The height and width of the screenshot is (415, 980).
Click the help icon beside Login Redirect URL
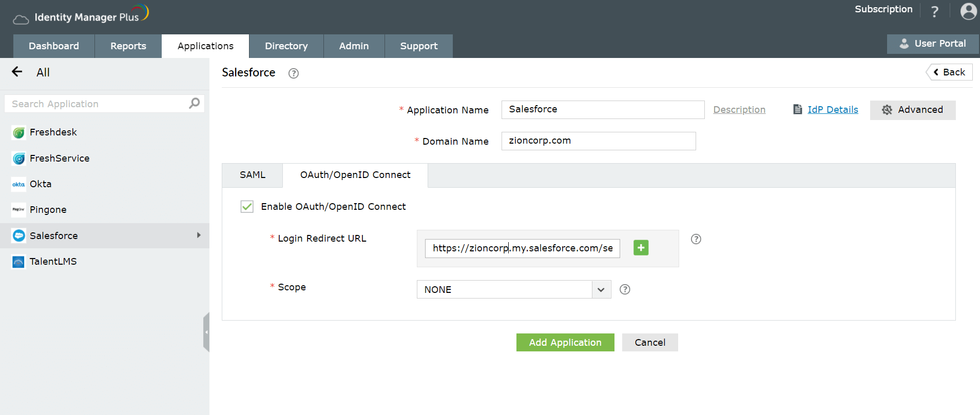(x=696, y=239)
